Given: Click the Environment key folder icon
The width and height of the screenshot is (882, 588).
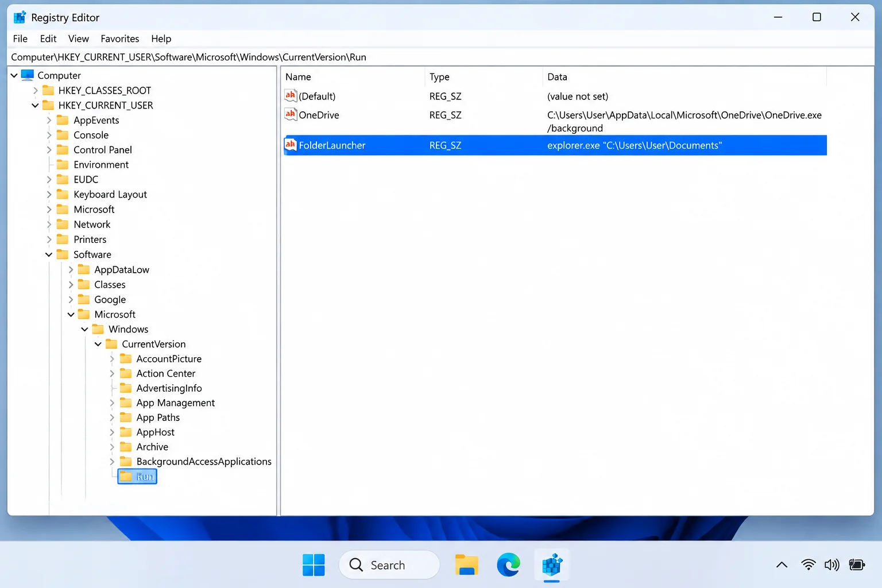Looking at the screenshot, I should click(x=63, y=165).
